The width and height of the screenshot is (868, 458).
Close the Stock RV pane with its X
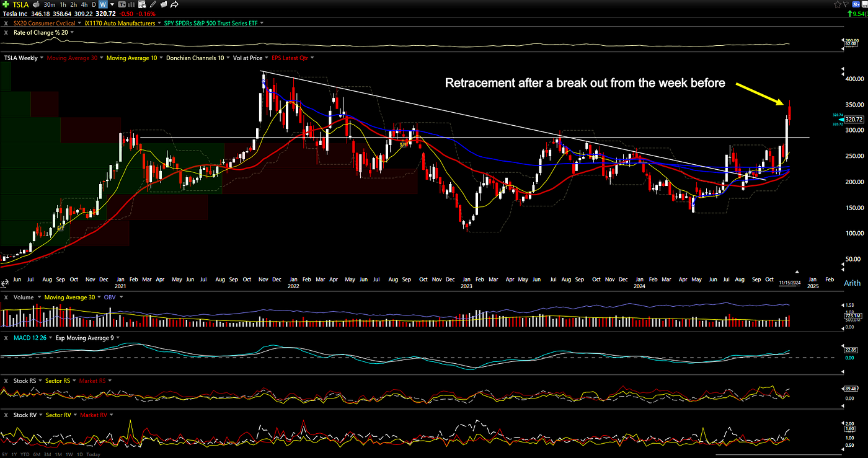6,415
